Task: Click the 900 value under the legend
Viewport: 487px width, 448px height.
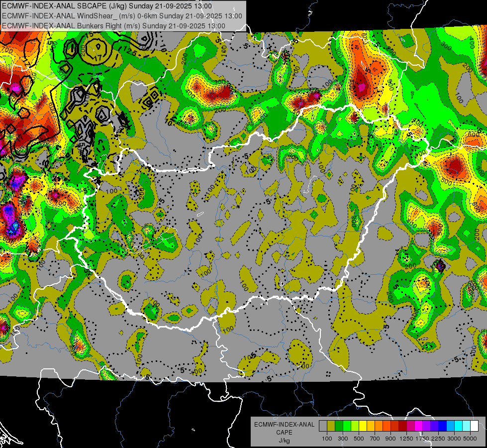Action: pos(391,439)
